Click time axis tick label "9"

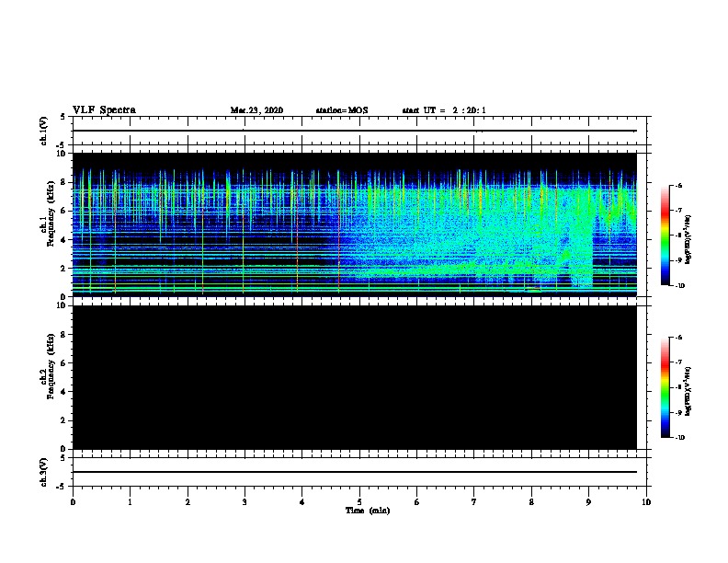[588, 502]
